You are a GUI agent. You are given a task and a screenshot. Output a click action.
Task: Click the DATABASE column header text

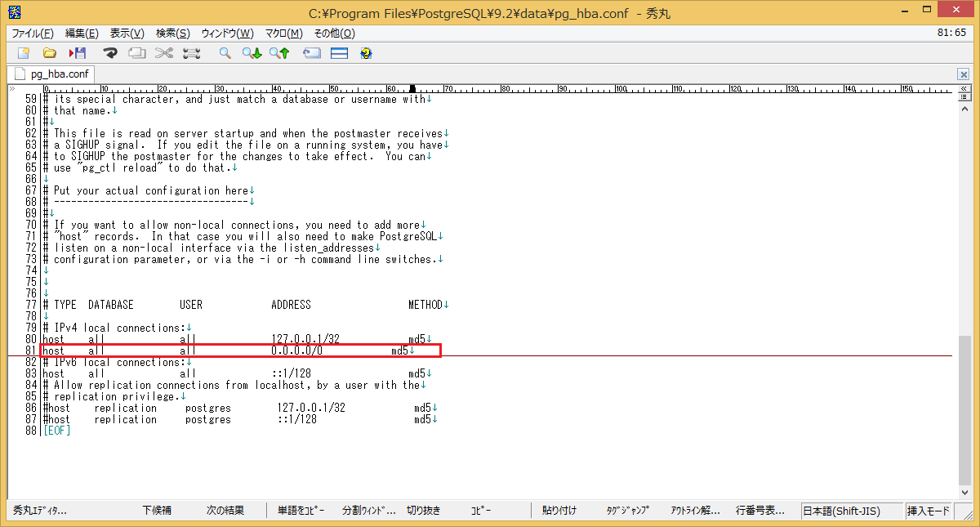(111, 305)
